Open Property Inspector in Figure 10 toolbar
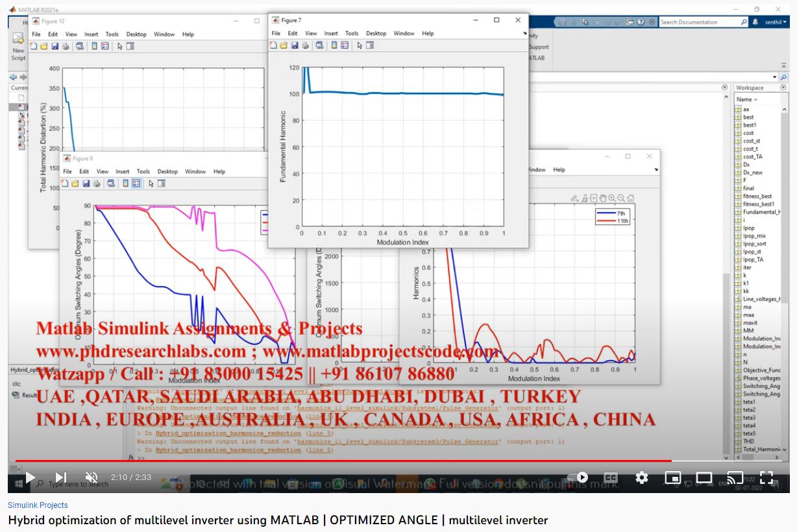This screenshot has height=532, width=797. 130,47
